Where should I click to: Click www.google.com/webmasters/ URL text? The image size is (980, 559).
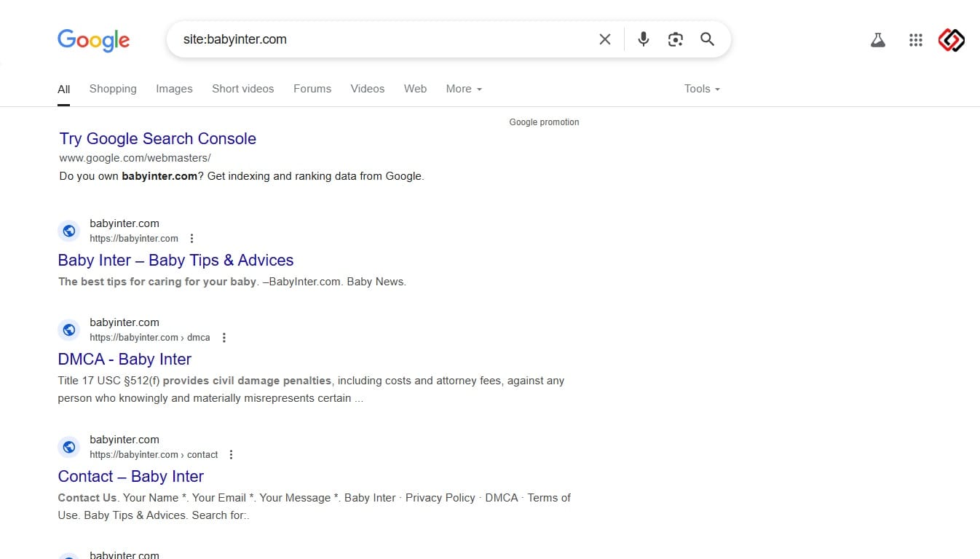pyautogui.click(x=135, y=158)
